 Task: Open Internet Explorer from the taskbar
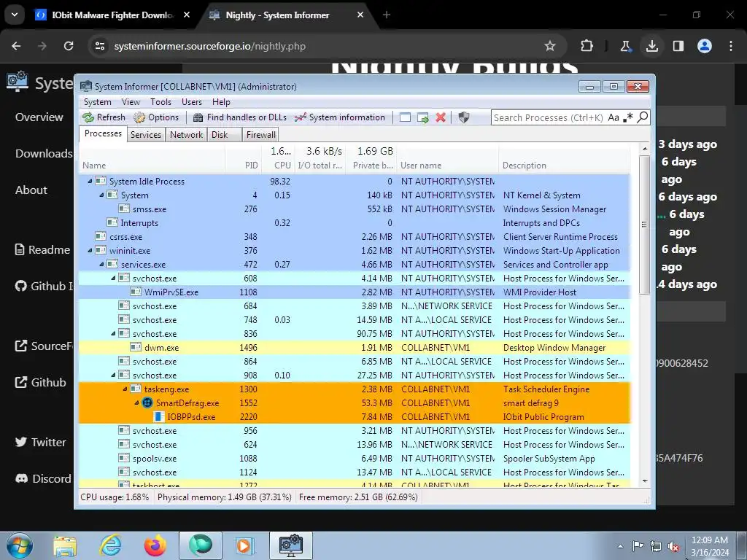[x=110, y=545]
